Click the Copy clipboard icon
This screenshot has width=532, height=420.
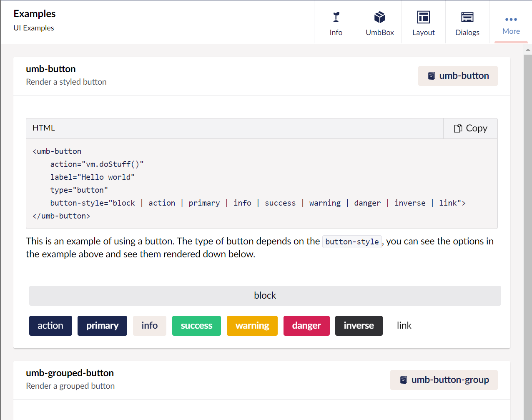coord(458,128)
